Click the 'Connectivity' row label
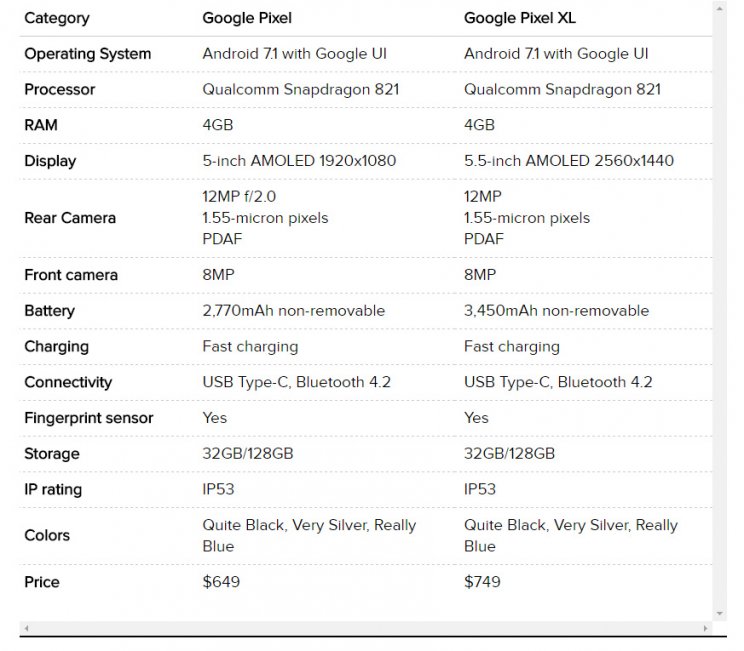Viewport: 744px width, 651px height. click(68, 382)
